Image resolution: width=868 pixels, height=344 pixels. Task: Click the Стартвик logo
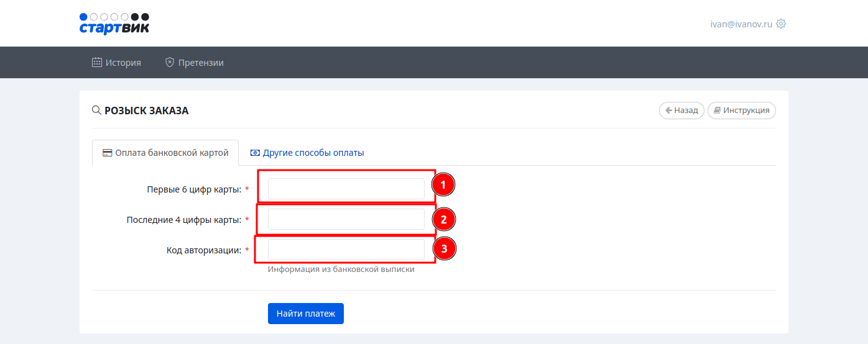tap(114, 24)
